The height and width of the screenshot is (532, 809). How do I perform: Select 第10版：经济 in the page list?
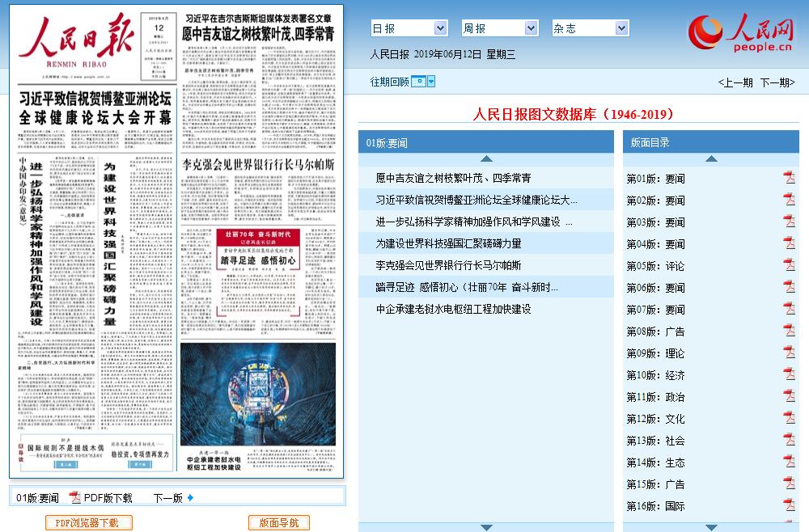click(x=655, y=375)
